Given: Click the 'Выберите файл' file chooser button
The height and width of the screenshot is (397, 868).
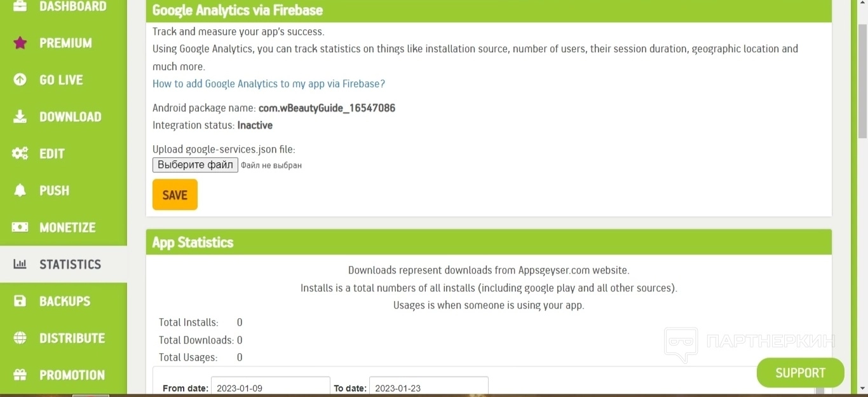Looking at the screenshot, I should 195,165.
